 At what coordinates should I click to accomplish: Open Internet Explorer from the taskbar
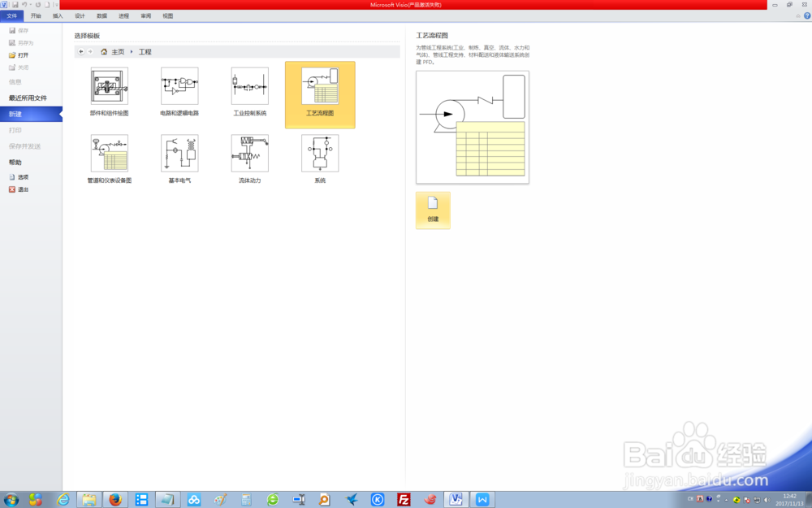click(63, 500)
